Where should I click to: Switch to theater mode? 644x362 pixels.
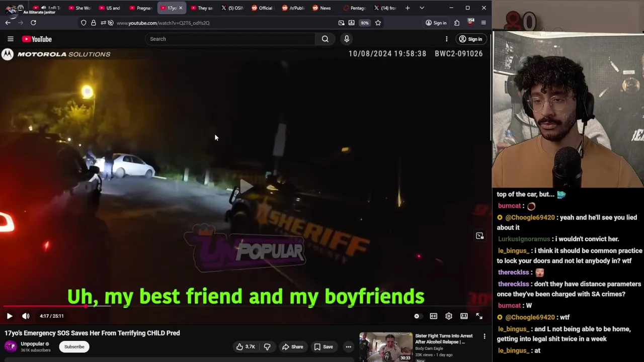pyautogui.click(x=464, y=316)
